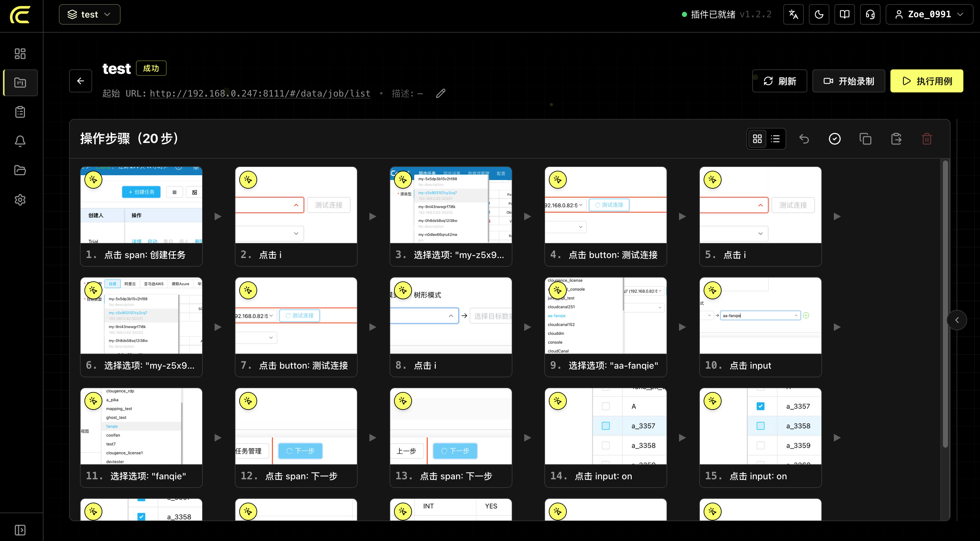The image size is (980, 541).
Task: Delete steps with the red trash icon
Action: 927,139
